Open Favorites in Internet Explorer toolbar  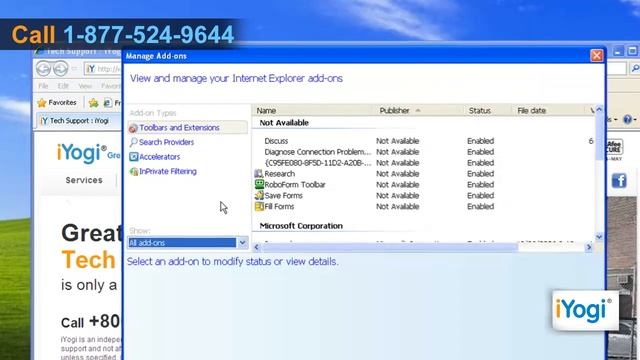57,102
